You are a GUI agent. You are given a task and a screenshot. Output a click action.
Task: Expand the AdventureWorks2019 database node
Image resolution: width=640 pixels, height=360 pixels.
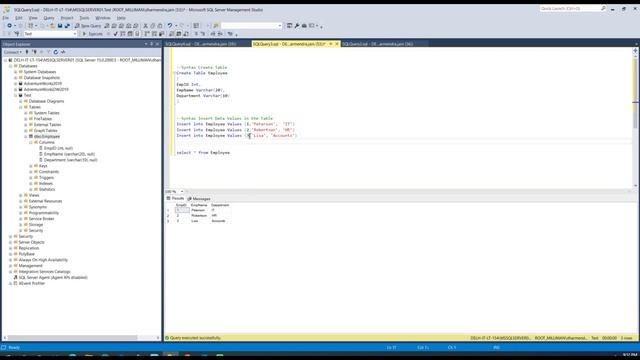coord(16,84)
